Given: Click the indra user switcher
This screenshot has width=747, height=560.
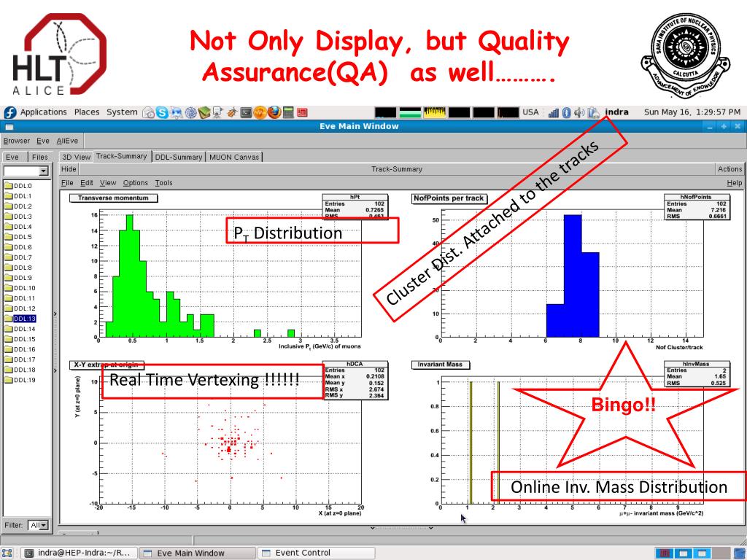Looking at the screenshot, I should tap(616, 112).
